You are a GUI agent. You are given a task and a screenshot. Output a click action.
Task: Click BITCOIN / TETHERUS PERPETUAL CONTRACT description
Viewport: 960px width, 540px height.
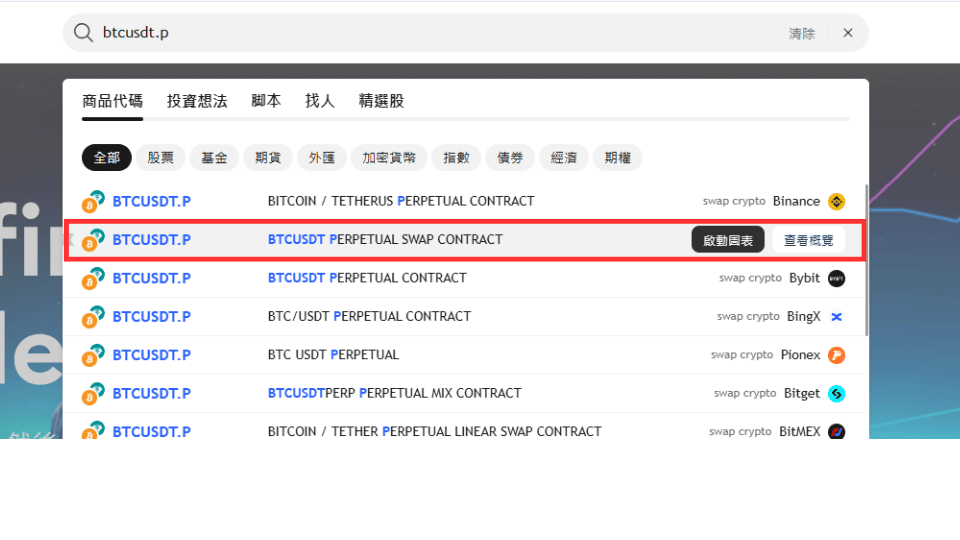[401, 201]
